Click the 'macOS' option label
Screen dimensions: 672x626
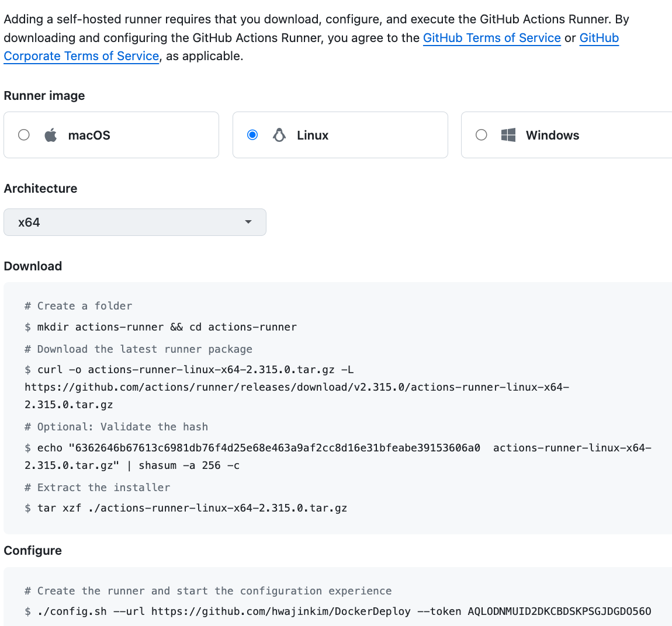pos(89,135)
